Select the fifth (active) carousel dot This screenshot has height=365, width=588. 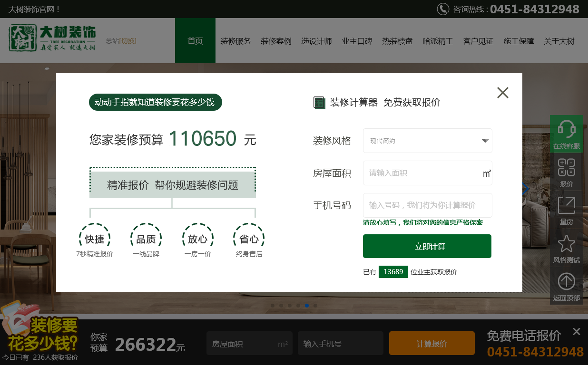tap(307, 306)
